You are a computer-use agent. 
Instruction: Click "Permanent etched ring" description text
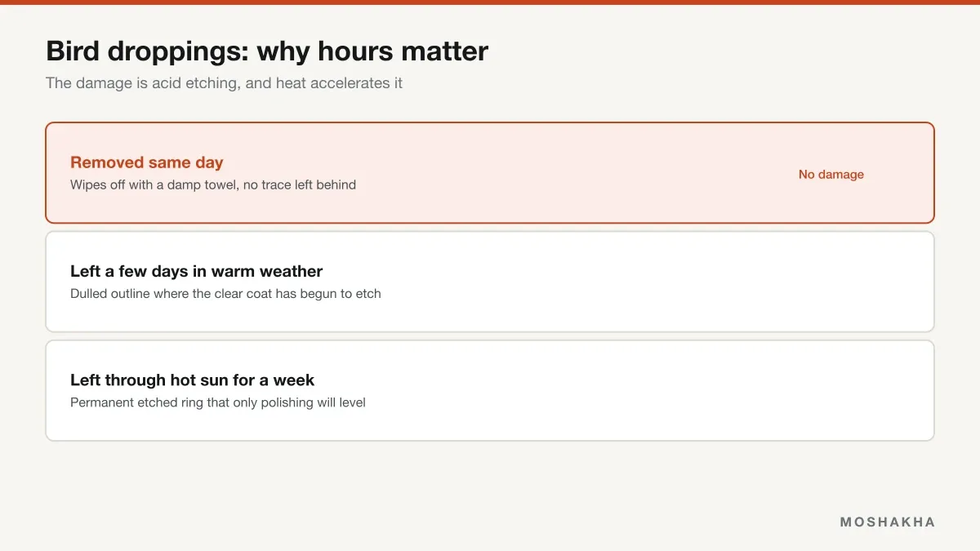218,402
